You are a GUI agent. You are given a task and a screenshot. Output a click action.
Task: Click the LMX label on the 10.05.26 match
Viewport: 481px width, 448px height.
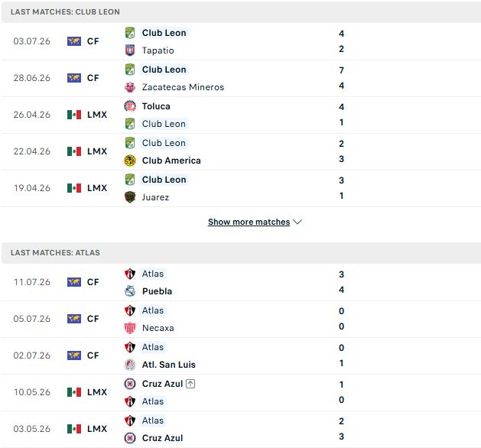(x=97, y=392)
